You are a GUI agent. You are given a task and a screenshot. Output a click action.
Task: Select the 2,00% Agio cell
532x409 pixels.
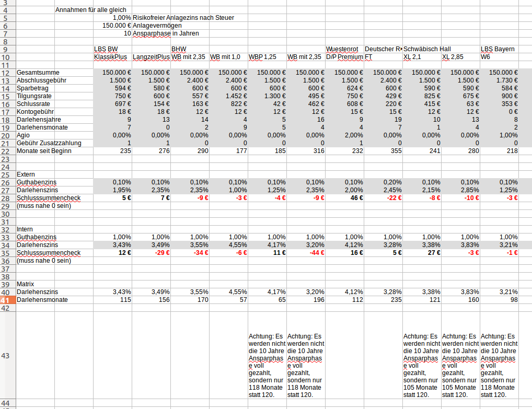[x=345, y=135]
